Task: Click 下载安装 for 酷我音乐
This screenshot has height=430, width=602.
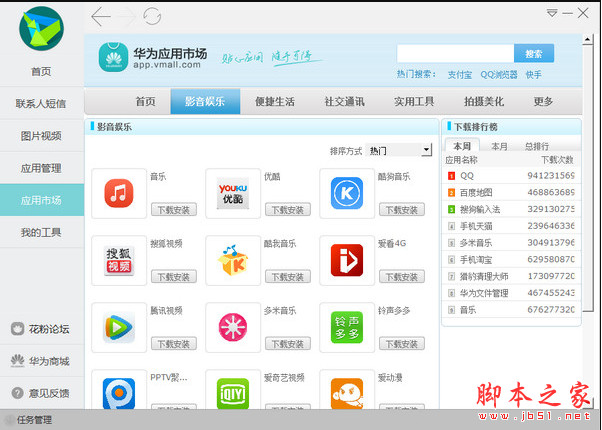Action: [288, 277]
